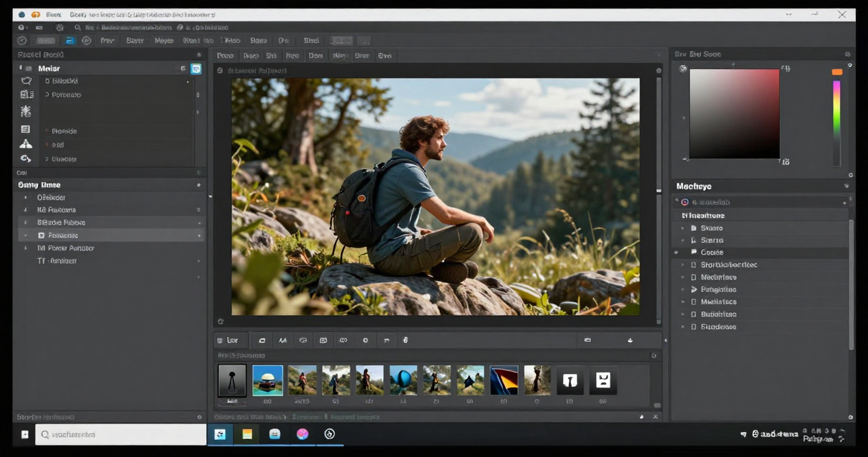Click the blue icon in the top toolbar
This screenshot has height=457, width=868.
tap(70, 41)
